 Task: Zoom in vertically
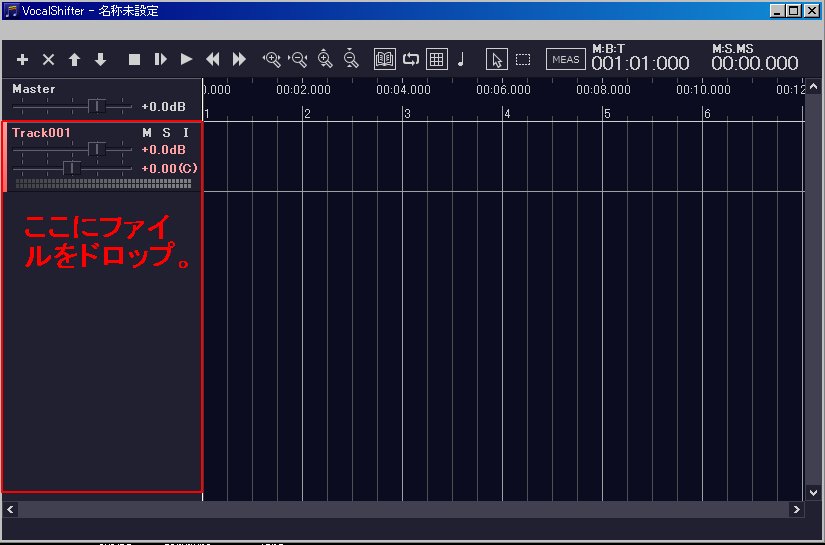coord(325,59)
